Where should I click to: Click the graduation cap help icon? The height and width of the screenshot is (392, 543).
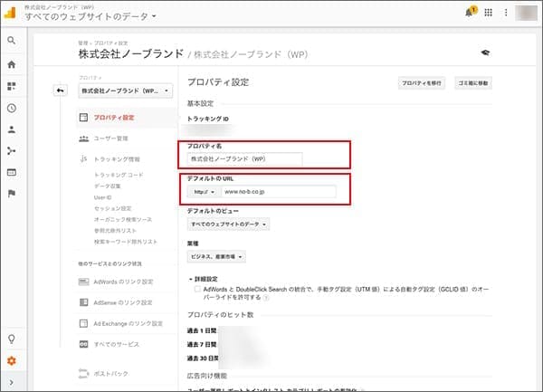click(x=485, y=53)
